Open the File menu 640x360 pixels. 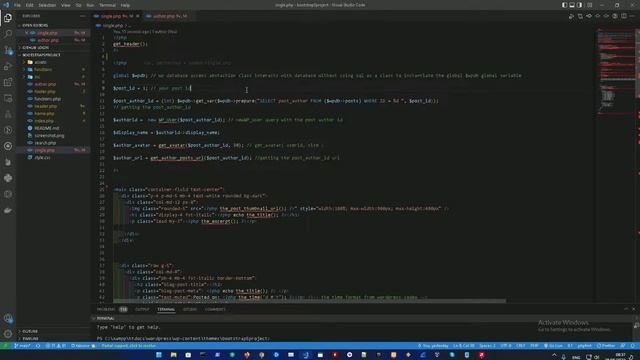[x=17, y=5]
